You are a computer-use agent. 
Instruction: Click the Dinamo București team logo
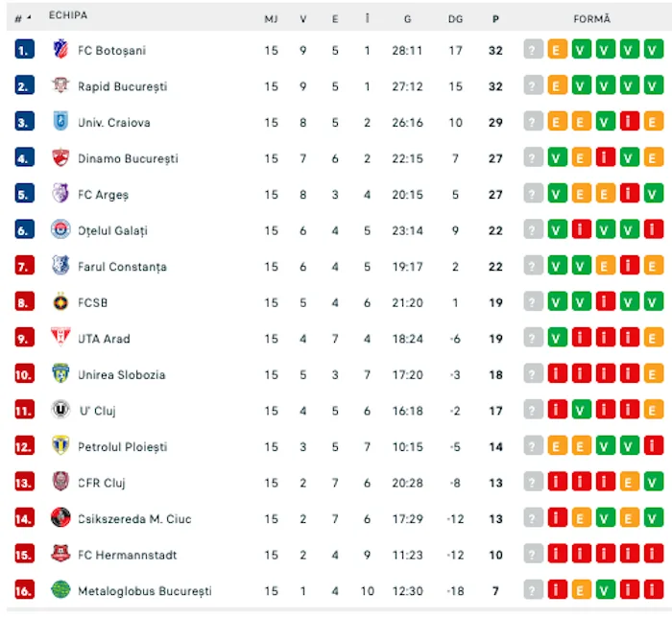[60, 158]
